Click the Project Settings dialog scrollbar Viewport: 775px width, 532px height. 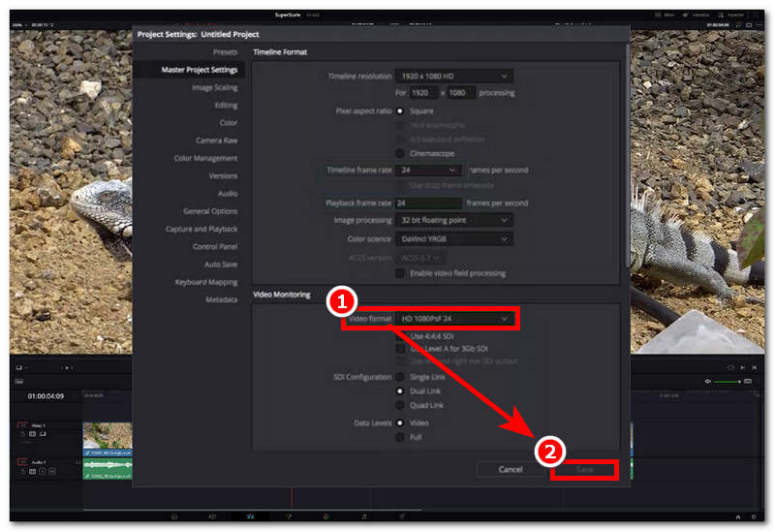click(628, 156)
